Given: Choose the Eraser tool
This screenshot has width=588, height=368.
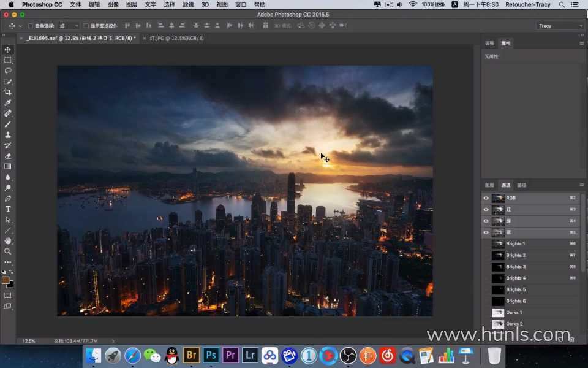Looking at the screenshot, I should (x=7, y=156).
